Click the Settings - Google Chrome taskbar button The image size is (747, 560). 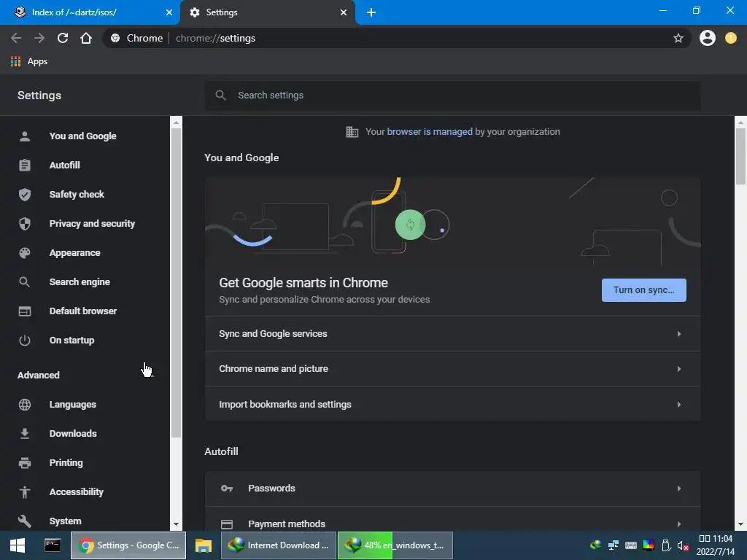128,545
